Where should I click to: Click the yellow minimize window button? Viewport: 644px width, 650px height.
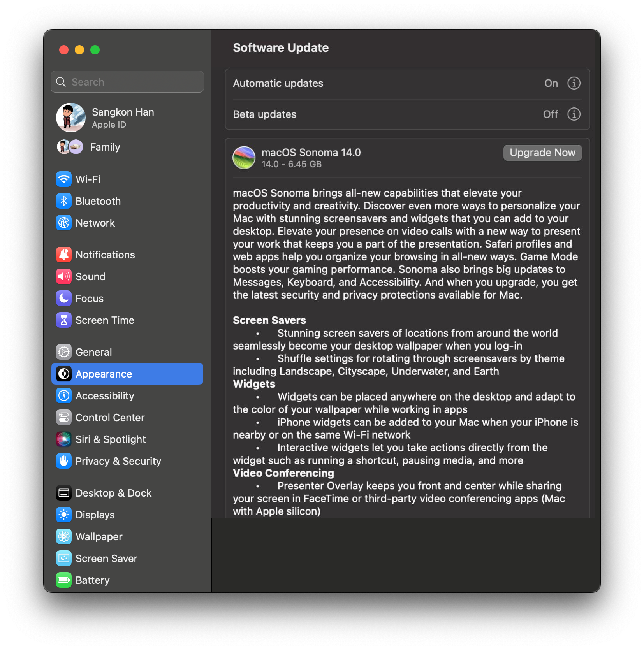tap(79, 50)
